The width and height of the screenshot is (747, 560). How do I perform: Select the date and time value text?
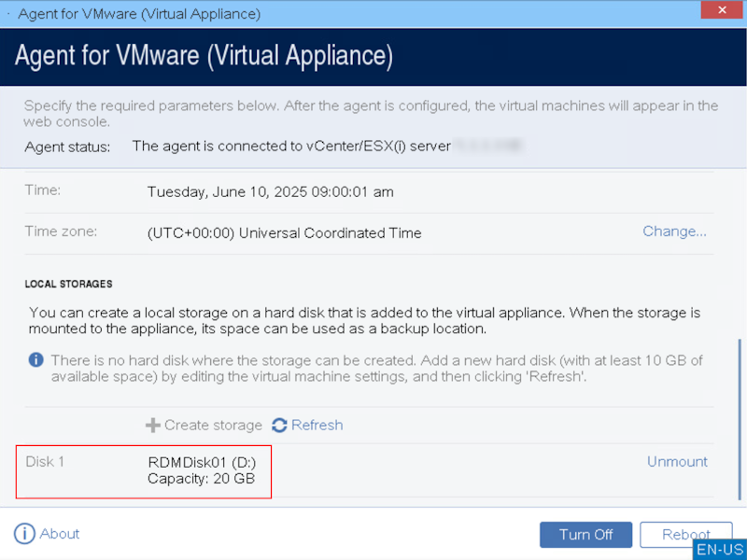click(270, 192)
